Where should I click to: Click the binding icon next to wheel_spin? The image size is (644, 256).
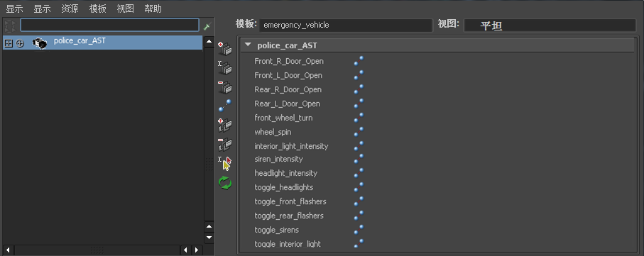click(x=359, y=132)
